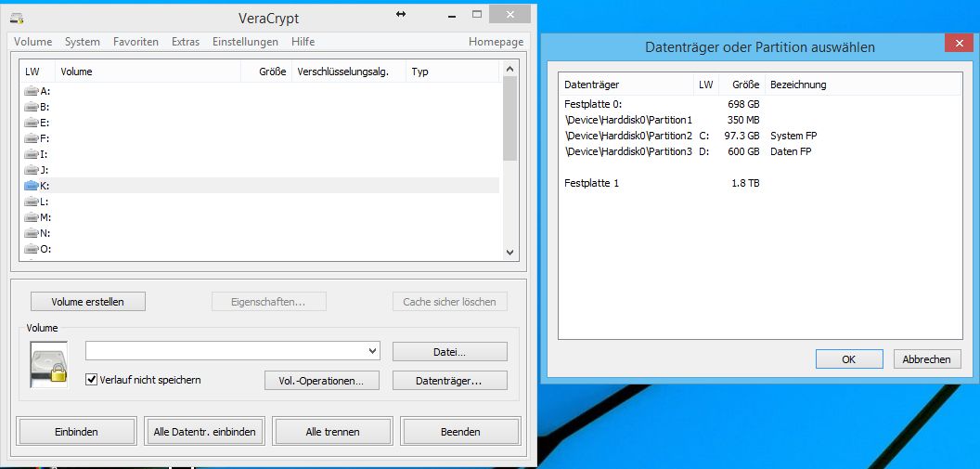Select the highlighted K: drive slot icon

coord(32,186)
